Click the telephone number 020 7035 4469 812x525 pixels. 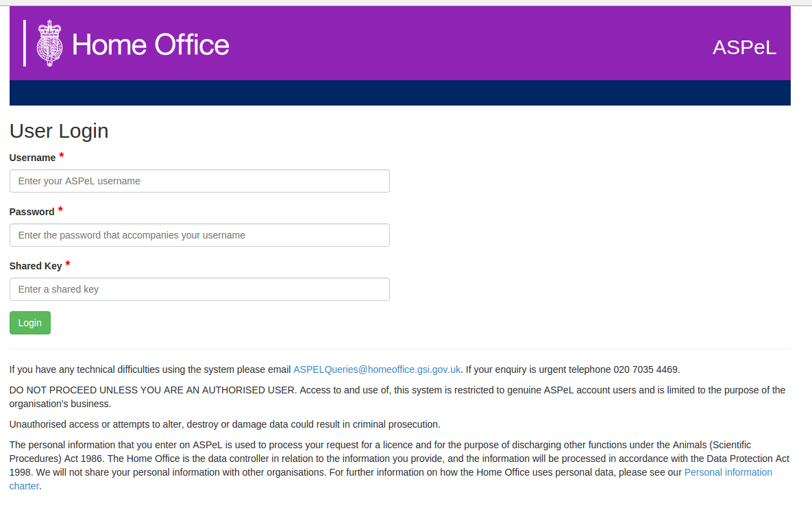[645, 369]
